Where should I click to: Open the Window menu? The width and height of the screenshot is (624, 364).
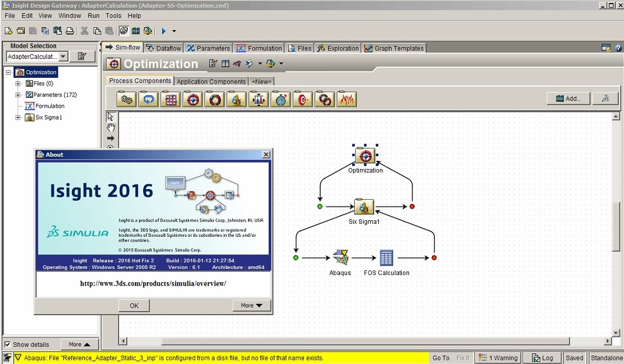tap(70, 15)
